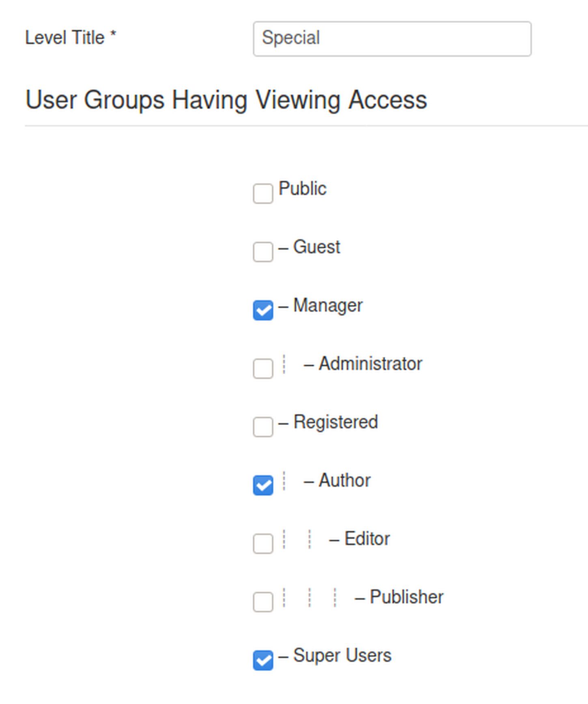The image size is (588, 704).
Task: Tick the Publisher group checkbox
Action: click(x=263, y=602)
